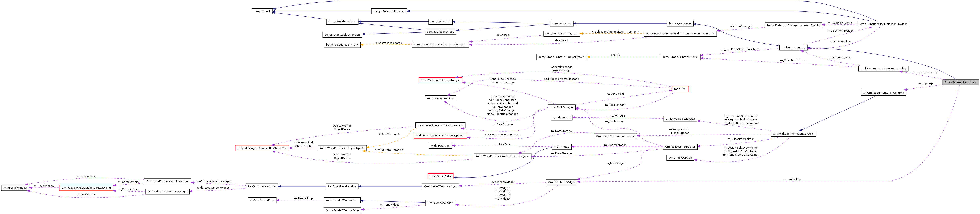This screenshot has width=980, height=214.
Task: Click Ui::QmitkSegmentationControls node
Action: point(883,93)
